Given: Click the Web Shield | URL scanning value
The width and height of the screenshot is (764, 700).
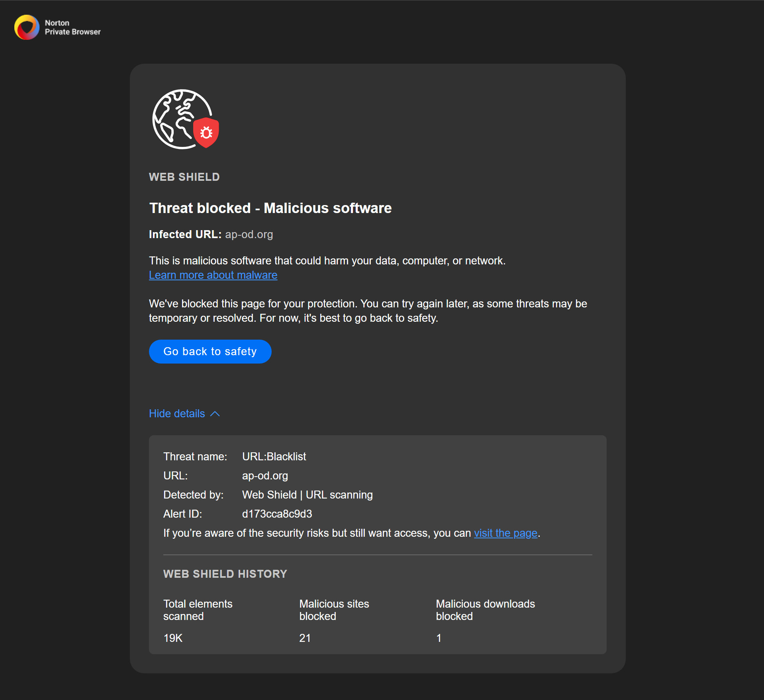Looking at the screenshot, I should (307, 495).
